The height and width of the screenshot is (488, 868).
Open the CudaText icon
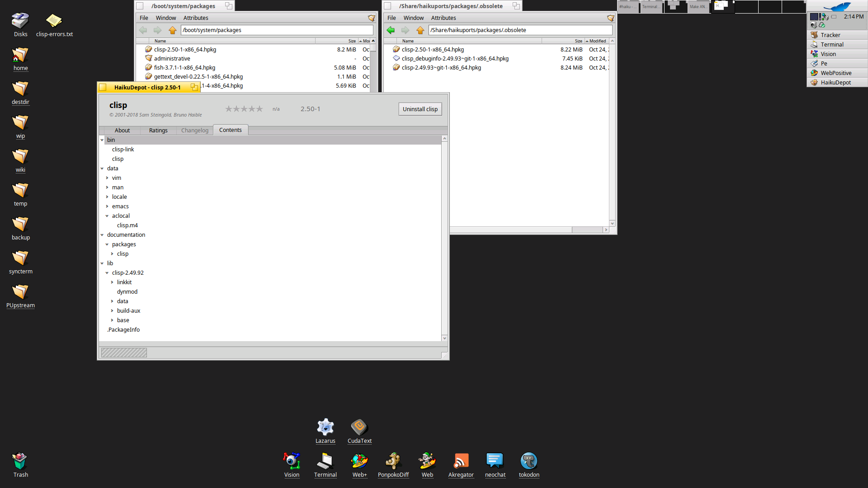point(359,427)
